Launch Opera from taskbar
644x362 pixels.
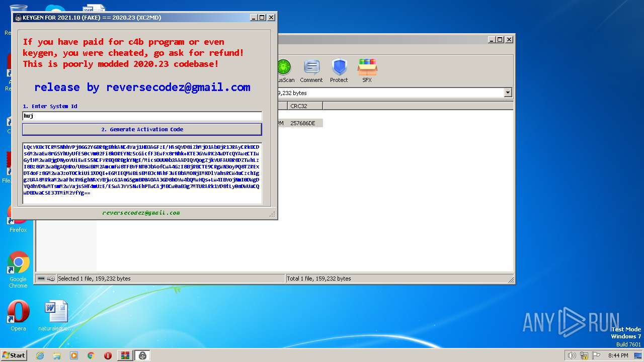point(108,355)
